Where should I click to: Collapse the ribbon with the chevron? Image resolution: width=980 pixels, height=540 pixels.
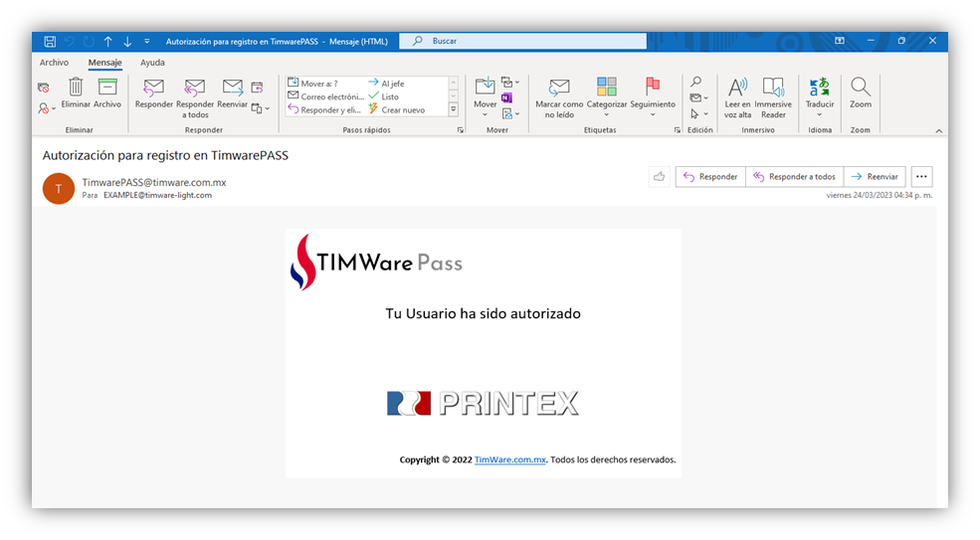tap(939, 130)
